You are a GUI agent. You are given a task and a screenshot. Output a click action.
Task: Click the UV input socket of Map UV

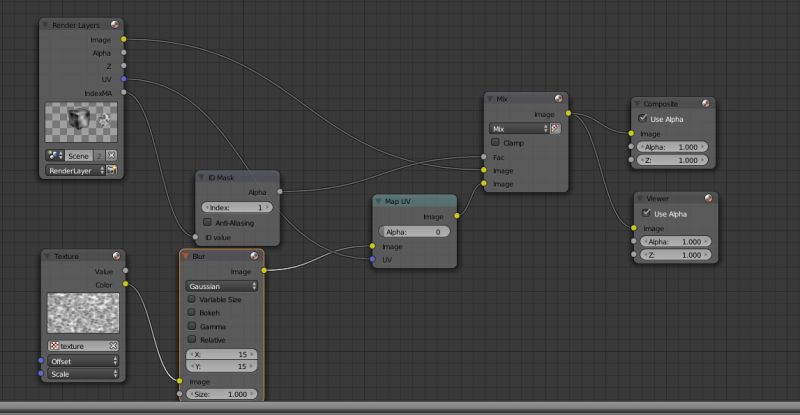tap(372, 259)
